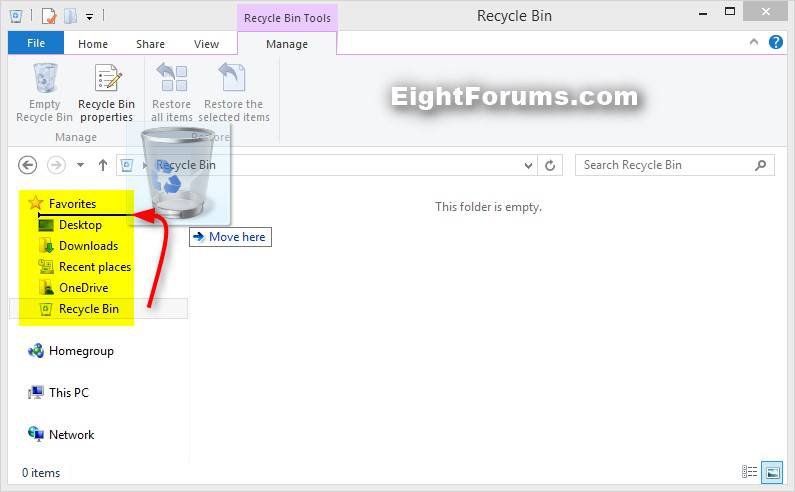Click the Downloads folder icon
795x492 pixels.
click(x=46, y=245)
